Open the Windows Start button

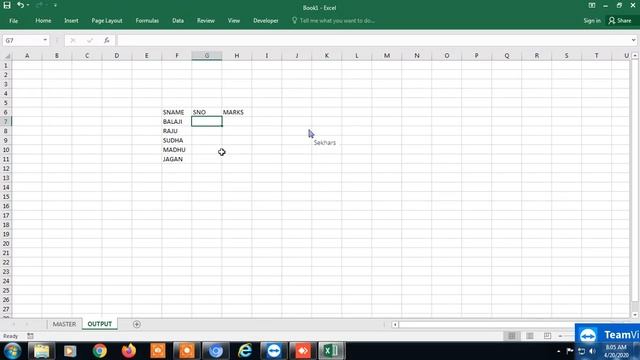[x=12, y=351]
